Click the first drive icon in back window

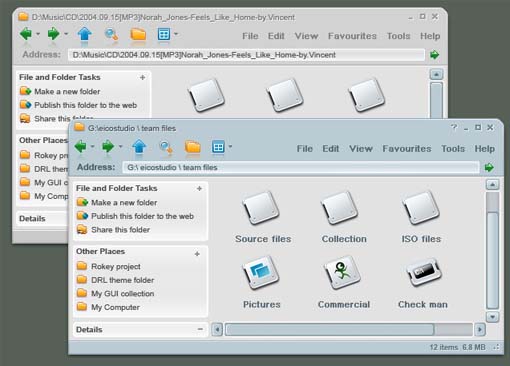(206, 95)
